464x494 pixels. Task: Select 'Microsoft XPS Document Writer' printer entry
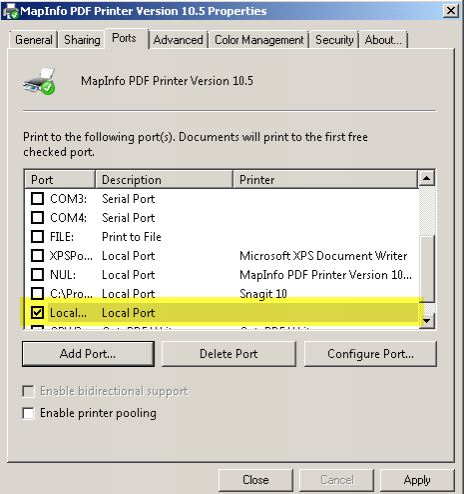pyautogui.click(x=323, y=256)
